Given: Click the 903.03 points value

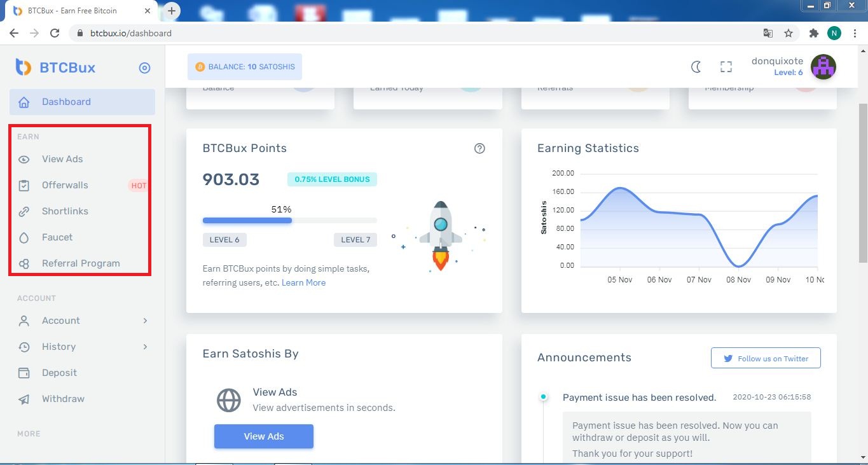Looking at the screenshot, I should (231, 179).
